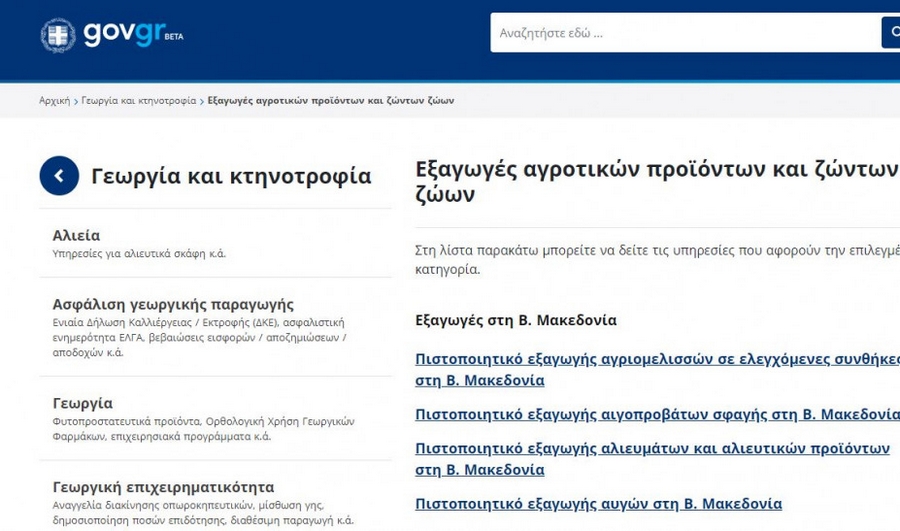Open the 'αγριομελισσών' export certificate link

(657, 359)
